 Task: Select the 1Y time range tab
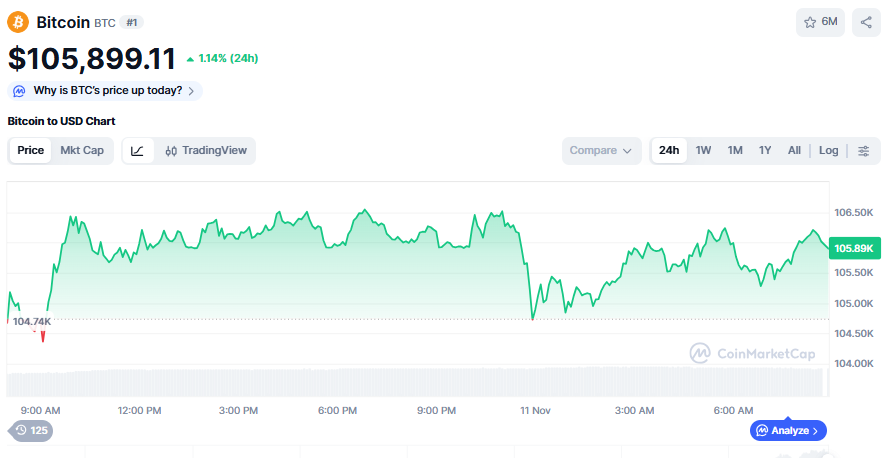click(x=765, y=151)
